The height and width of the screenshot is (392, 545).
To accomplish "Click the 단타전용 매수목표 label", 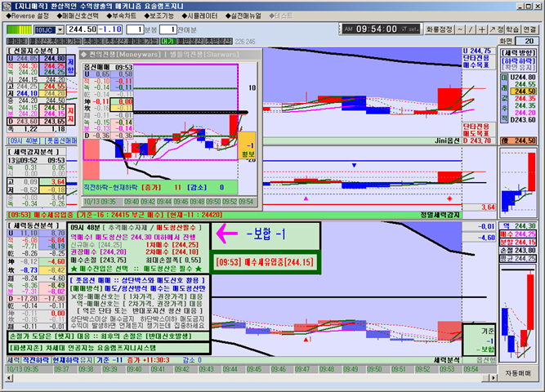I will pyautogui.click(x=476, y=61).
